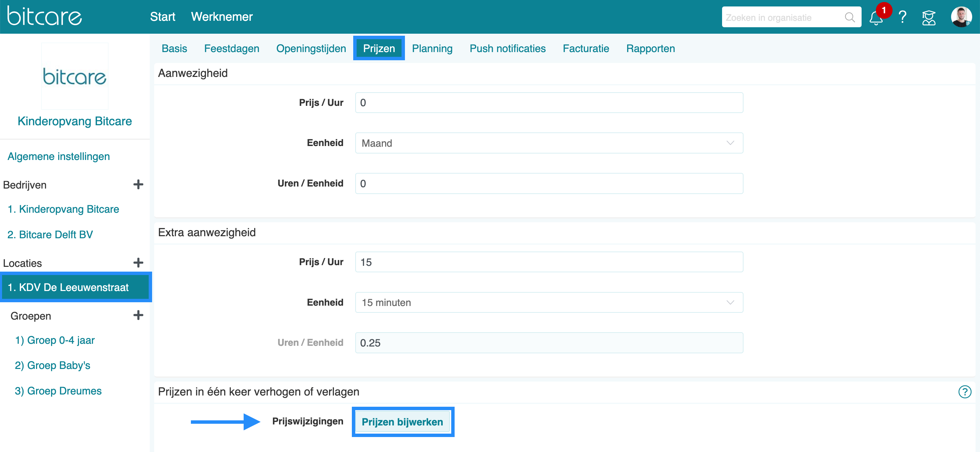
Task: Add a new company with Bedrijven plus
Action: 138,184
